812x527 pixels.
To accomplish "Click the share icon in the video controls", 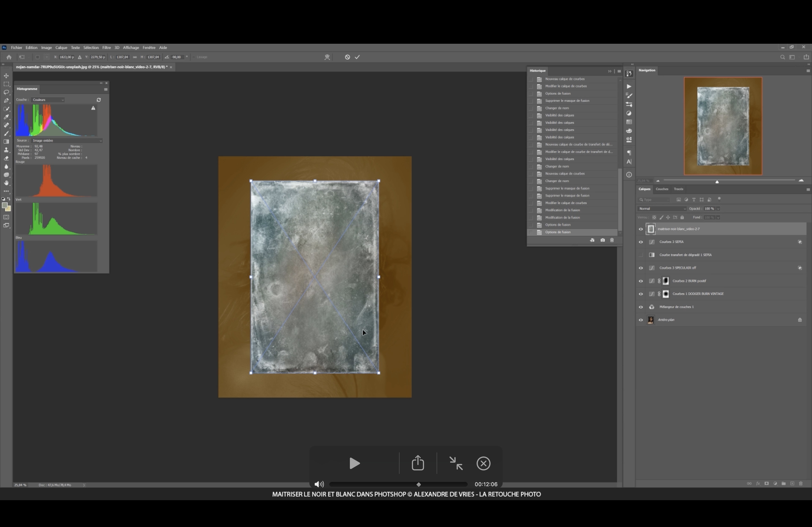I will point(418,463).
